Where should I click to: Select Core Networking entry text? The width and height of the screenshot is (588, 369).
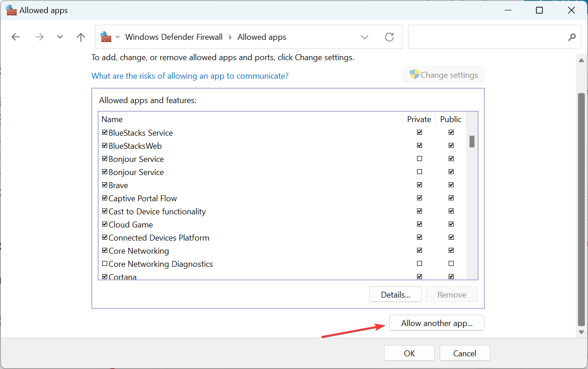[x=139, y=251]
